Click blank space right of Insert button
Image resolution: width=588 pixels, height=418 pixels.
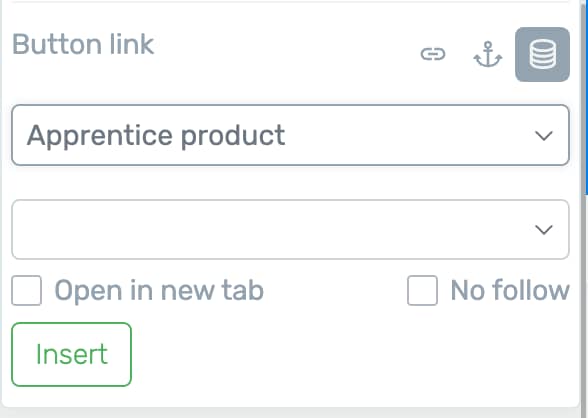338,354
